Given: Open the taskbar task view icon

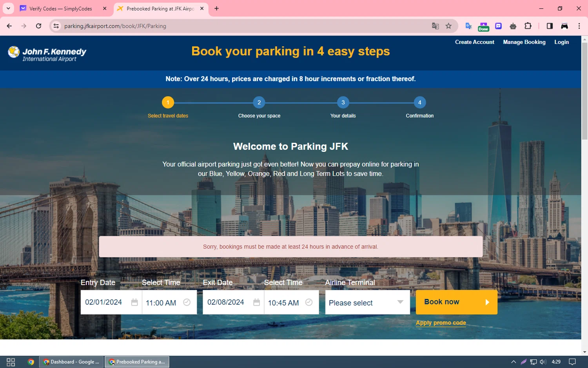Looking at the screenshot, I should tap(11, 362).
